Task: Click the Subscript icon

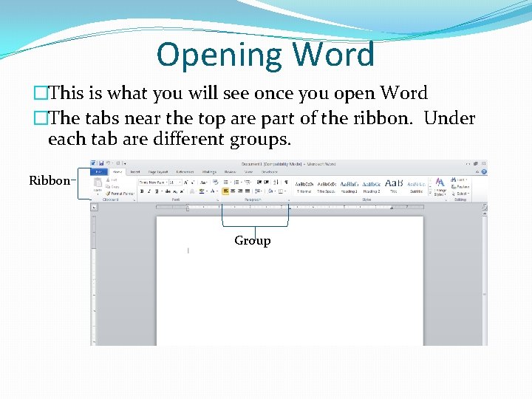Action: point(175,191)
